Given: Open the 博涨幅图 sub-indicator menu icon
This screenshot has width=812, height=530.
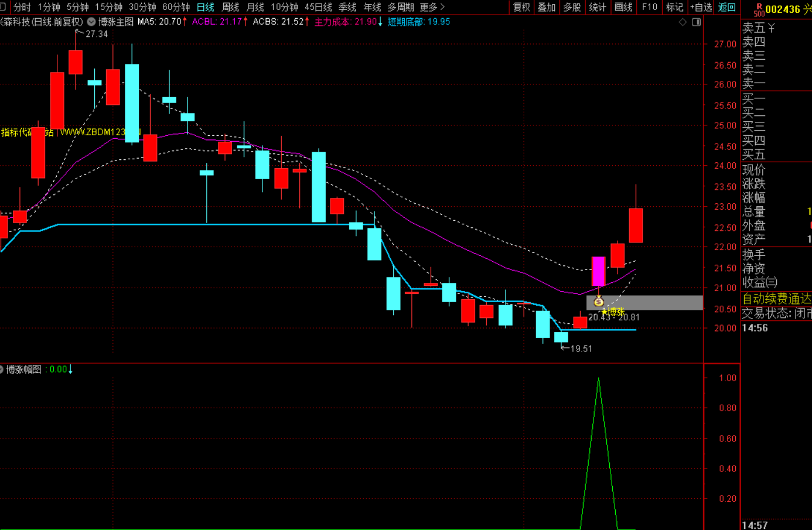Looking at the screenshot, I should tap(2, 370).
